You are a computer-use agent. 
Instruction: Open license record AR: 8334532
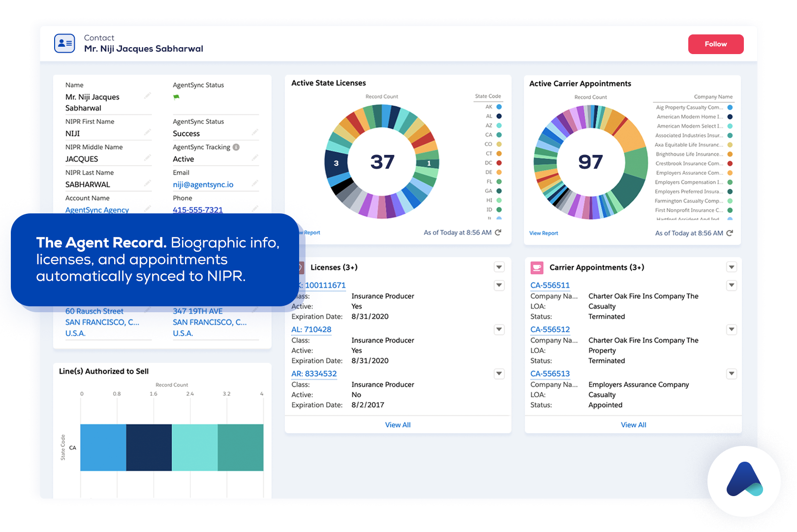coord(314,374)
